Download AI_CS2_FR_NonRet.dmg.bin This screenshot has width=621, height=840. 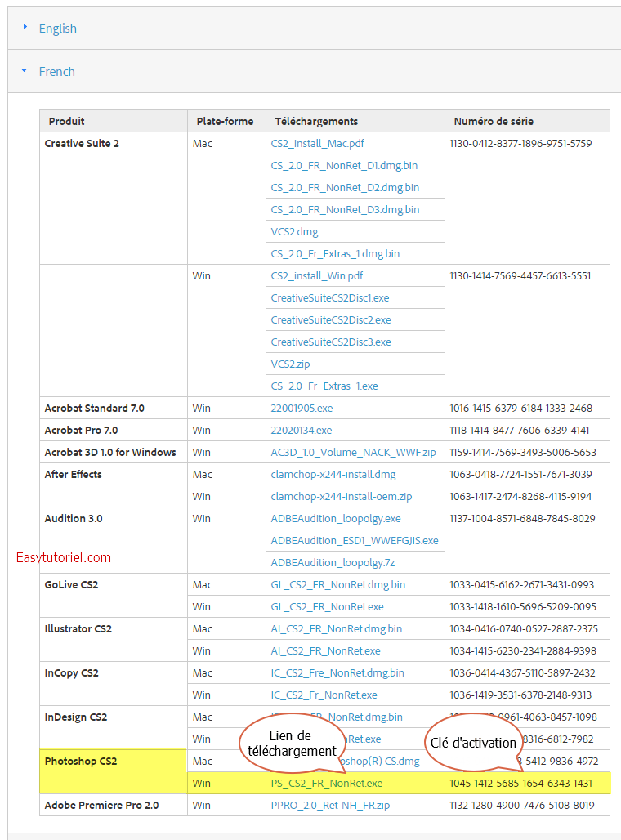pos(336,629)
